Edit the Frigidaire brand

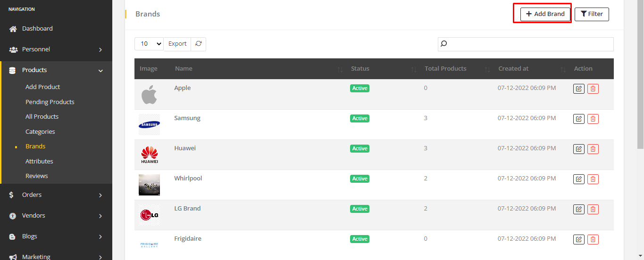tap(579, 239)
